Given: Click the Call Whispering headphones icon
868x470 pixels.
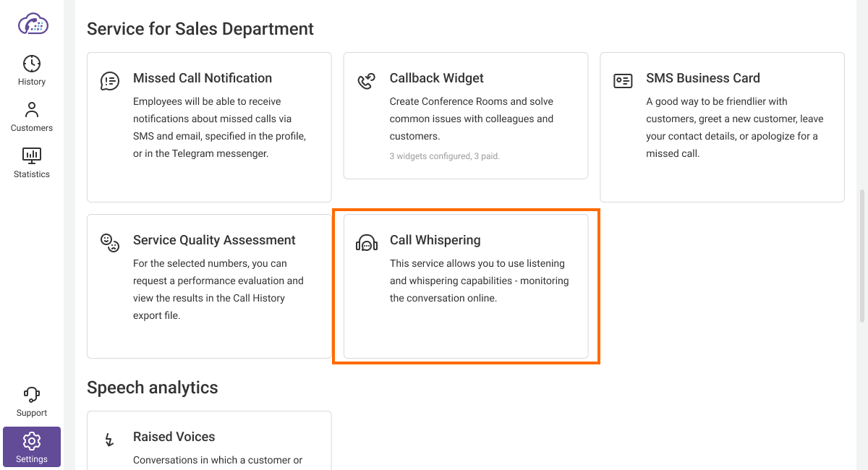Looking at the screenshot, I should (x=367, y=243).
